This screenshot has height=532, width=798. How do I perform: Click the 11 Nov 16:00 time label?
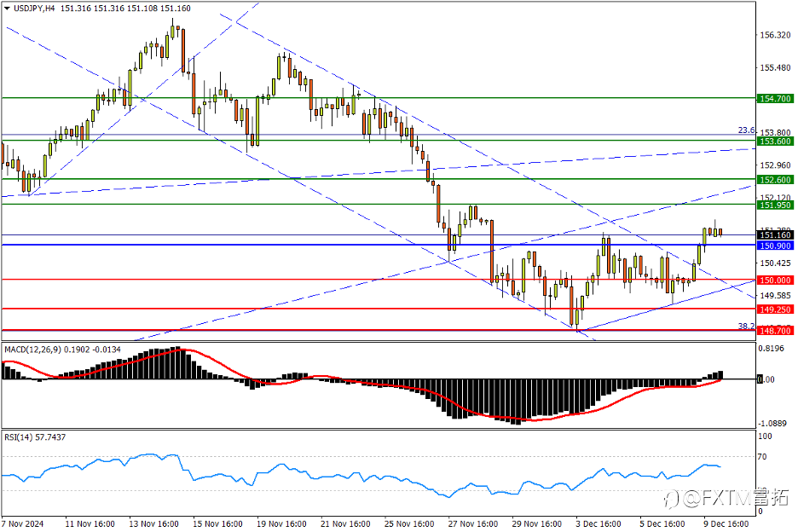coord(90,523)
